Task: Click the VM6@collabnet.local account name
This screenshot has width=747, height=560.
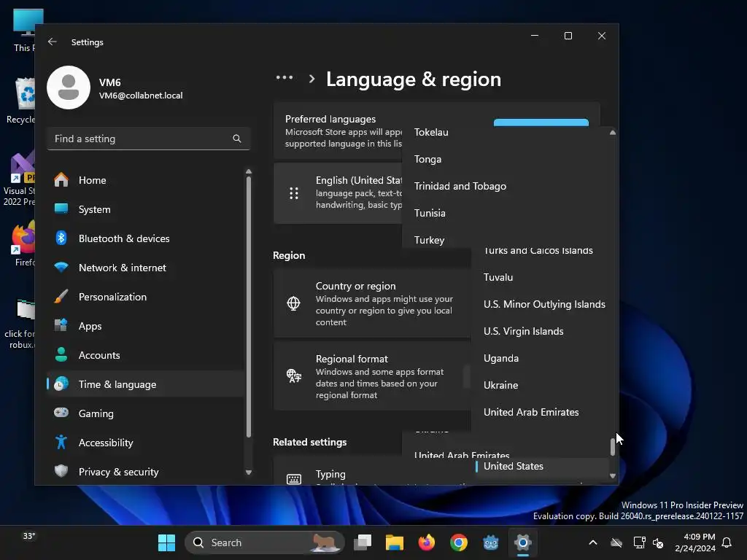Action: [x=141, y=96]
